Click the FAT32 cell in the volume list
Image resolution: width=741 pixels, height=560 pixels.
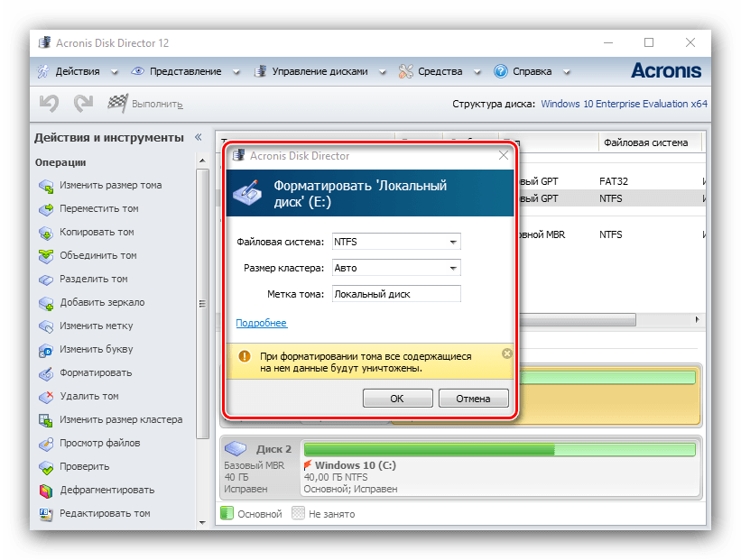[x=614, y=181]
